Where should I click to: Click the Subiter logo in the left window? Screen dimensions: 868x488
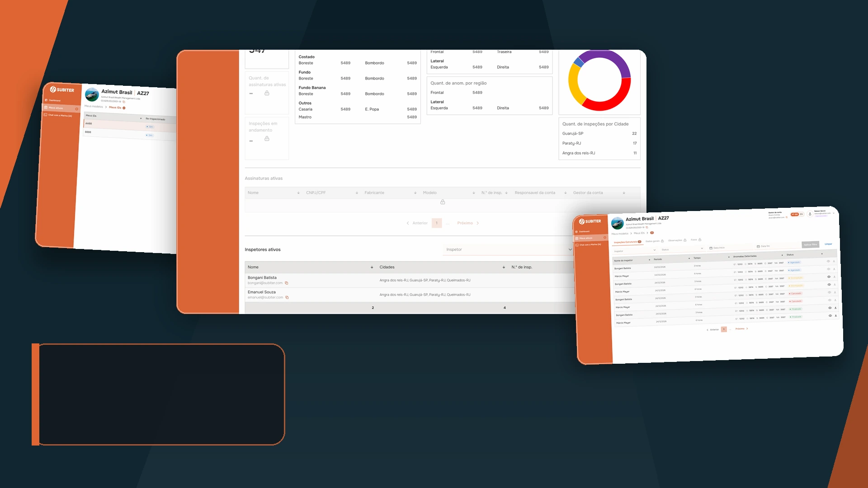[62, 89]
